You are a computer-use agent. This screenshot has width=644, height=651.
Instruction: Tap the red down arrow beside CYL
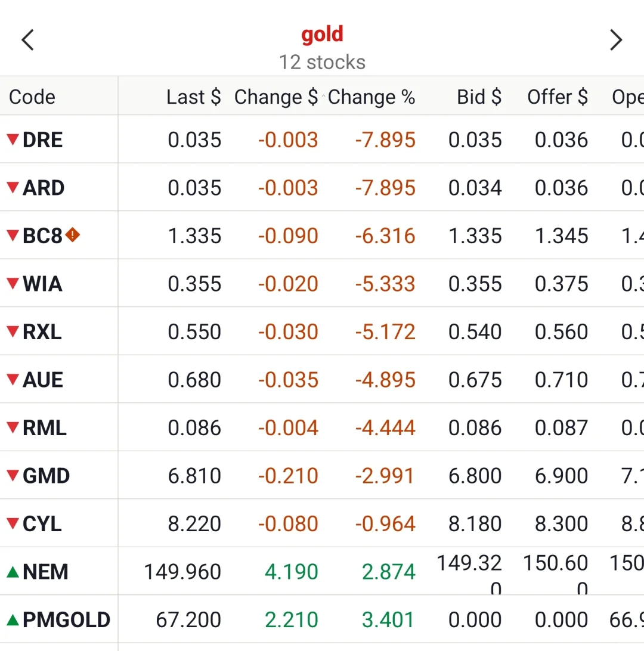[13, 523]
